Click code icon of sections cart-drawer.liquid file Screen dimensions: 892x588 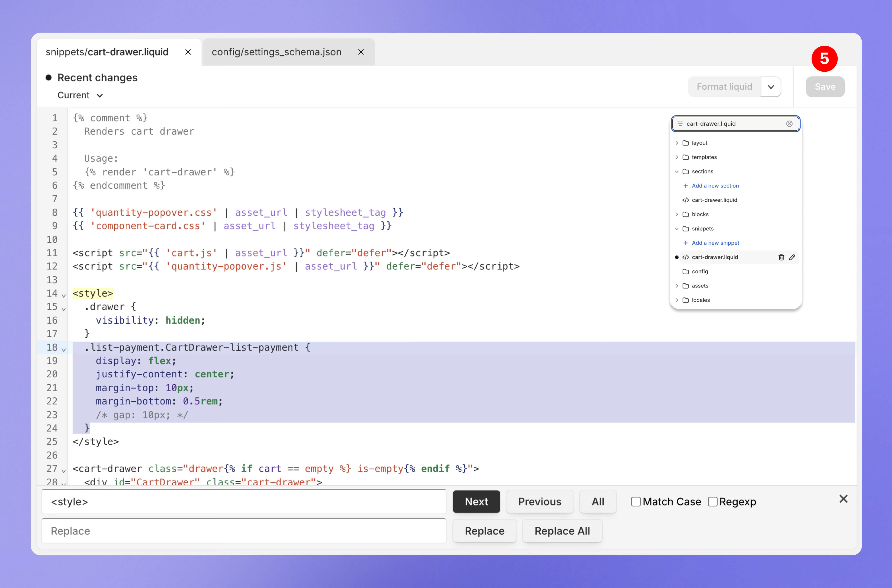(x=685, y=200)
